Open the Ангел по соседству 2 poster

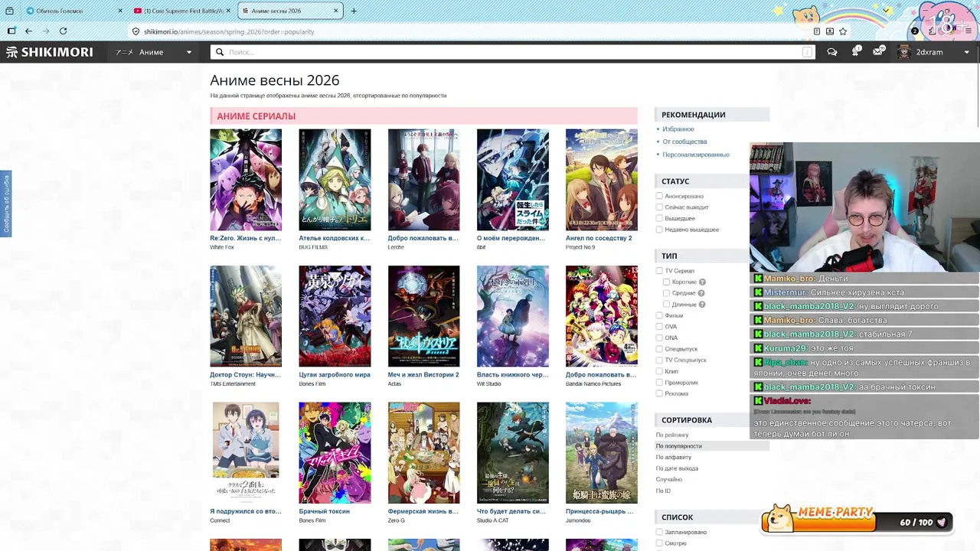click(x=601, y=180)
